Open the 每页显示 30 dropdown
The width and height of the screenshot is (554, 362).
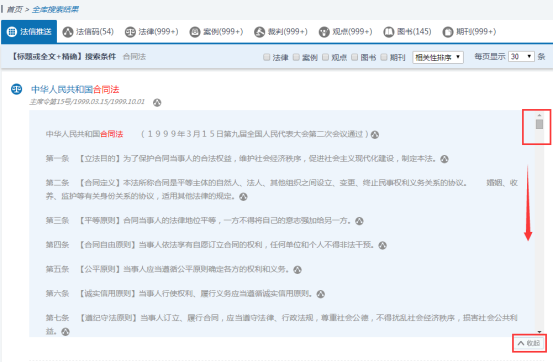[521, 57]
